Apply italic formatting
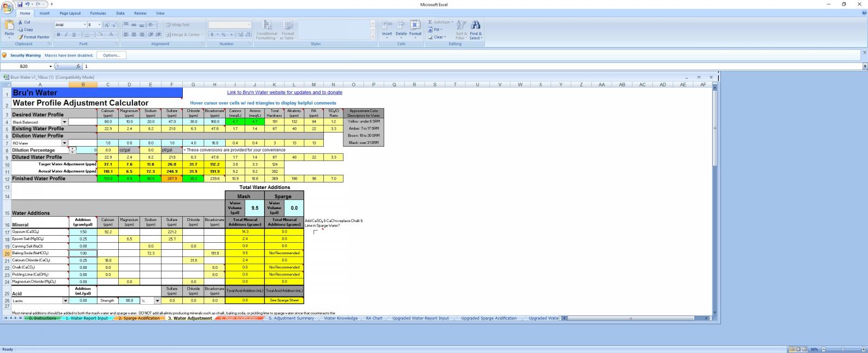Screen dimensions: 868x353 pos(66,34)
